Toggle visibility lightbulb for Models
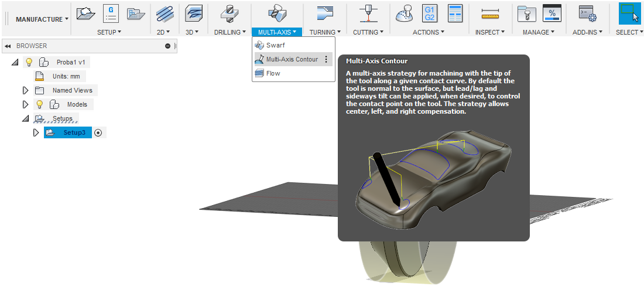644x293 pixels. (40, 104)
